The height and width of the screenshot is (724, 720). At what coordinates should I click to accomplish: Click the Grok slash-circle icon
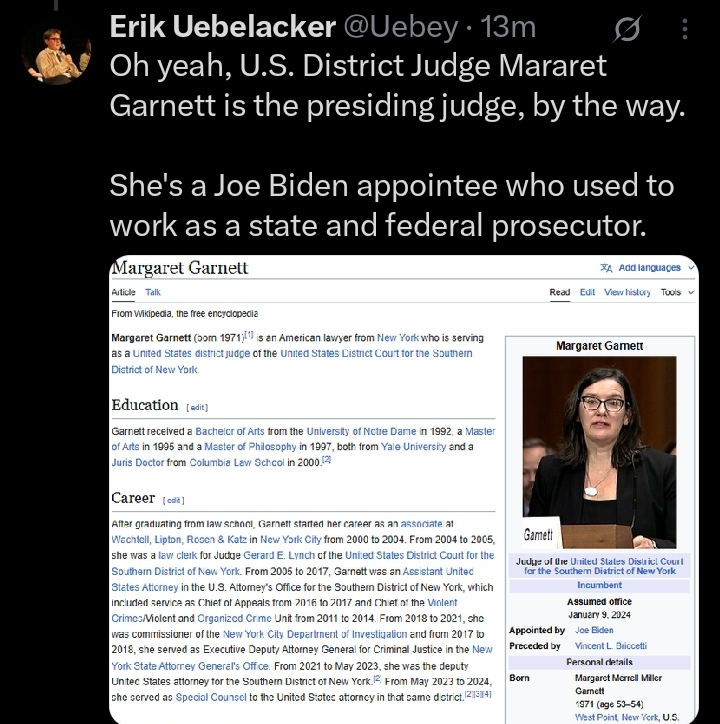click(x=628, y=29)
